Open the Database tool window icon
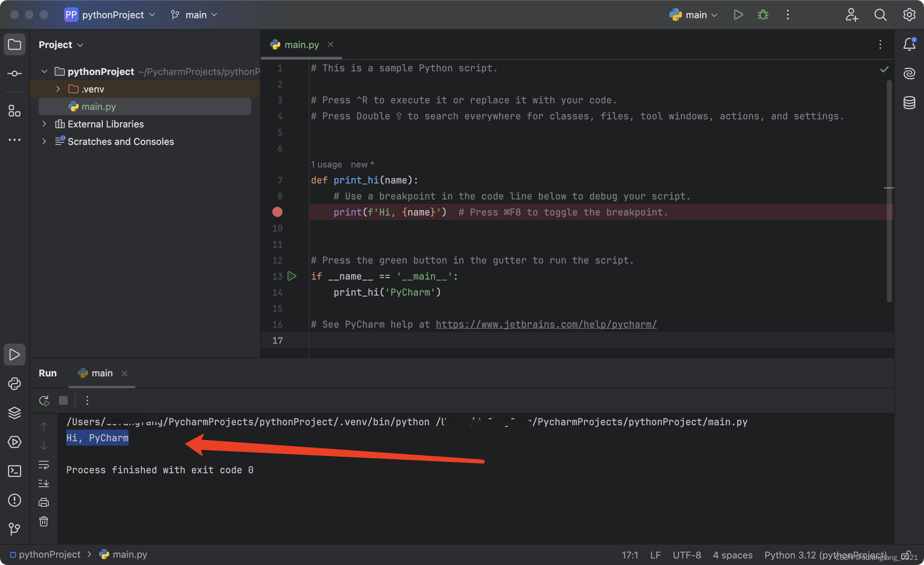Viewport: 924px width, 565px height. tap(909, 102)
